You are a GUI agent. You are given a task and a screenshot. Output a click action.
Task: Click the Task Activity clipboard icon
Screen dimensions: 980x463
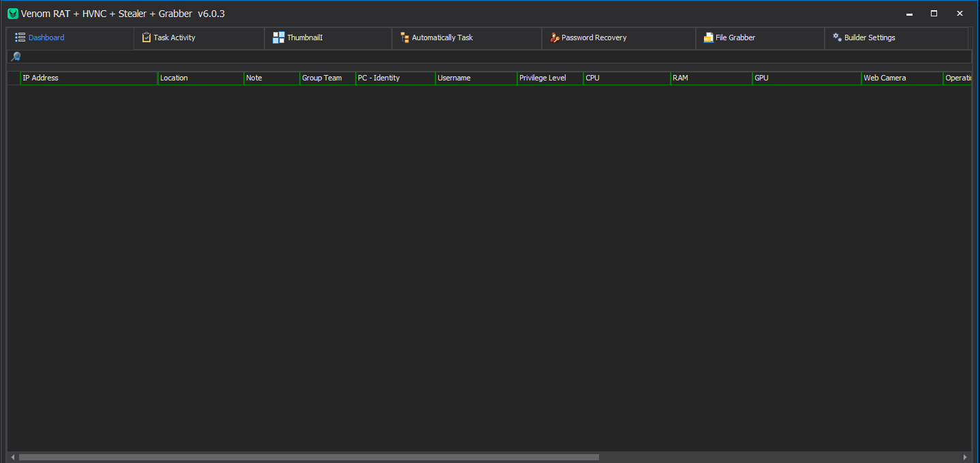[x=146, y=38]
